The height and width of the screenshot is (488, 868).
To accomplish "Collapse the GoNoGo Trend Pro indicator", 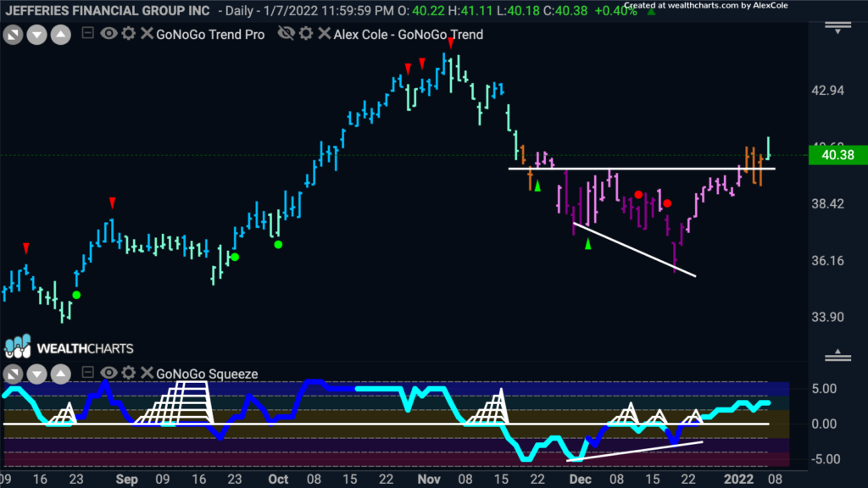I will (x=87, y=33).
